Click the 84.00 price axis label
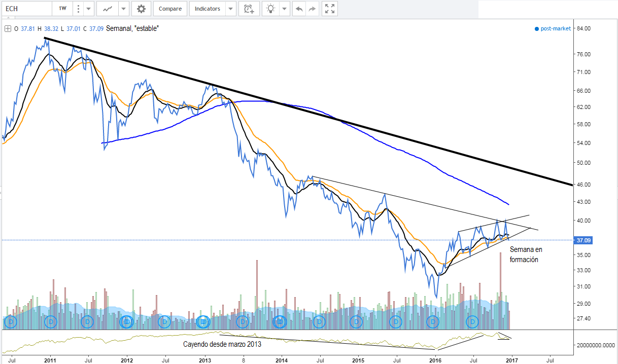Screen dimensions: 618x364 [585, 28]
